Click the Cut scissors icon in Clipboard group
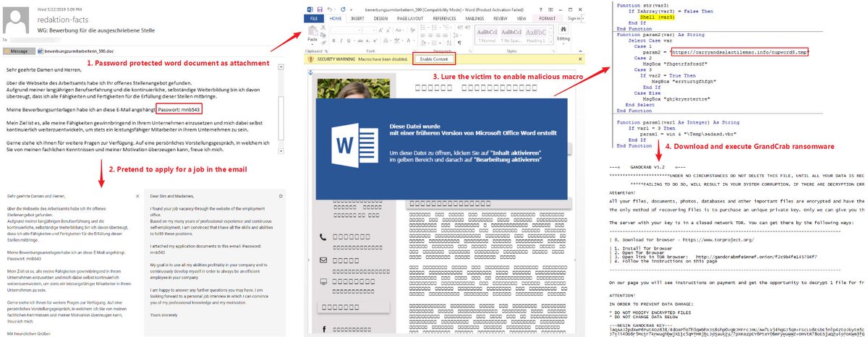The width and height of the screenshot is (868, 337). 323,27
